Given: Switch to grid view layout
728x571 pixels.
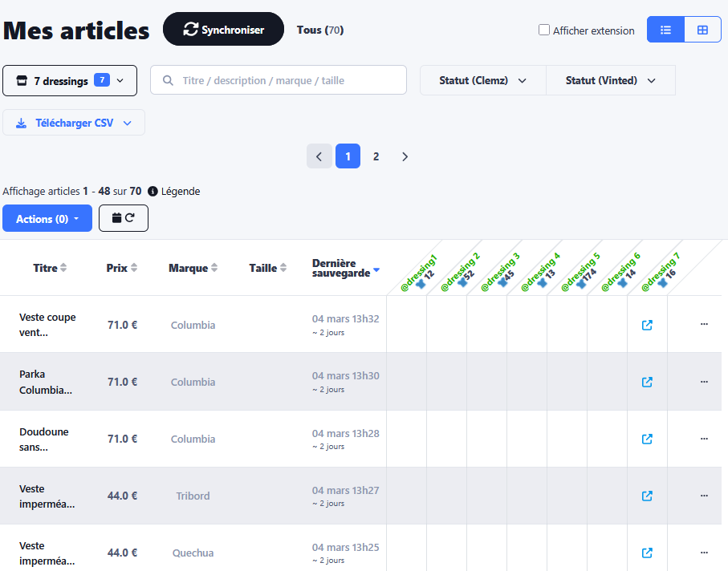Looking at the screenshot, I should coord(702,30).
